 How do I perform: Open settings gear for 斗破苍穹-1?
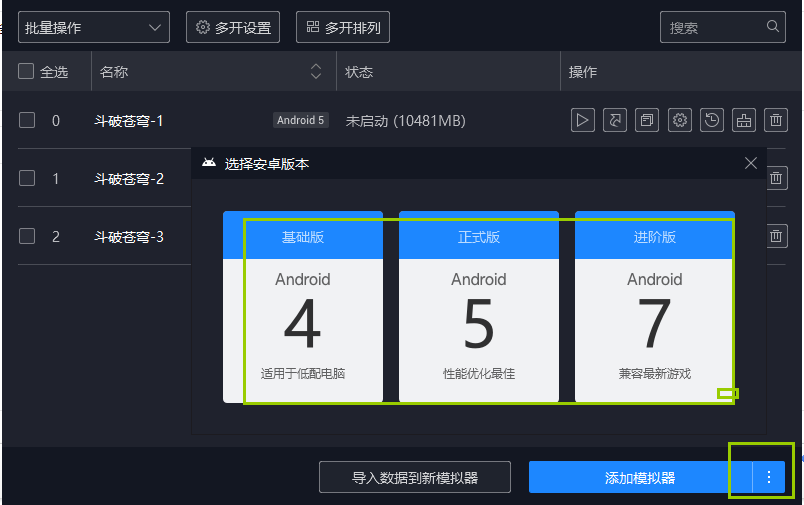tap(679, 120)
